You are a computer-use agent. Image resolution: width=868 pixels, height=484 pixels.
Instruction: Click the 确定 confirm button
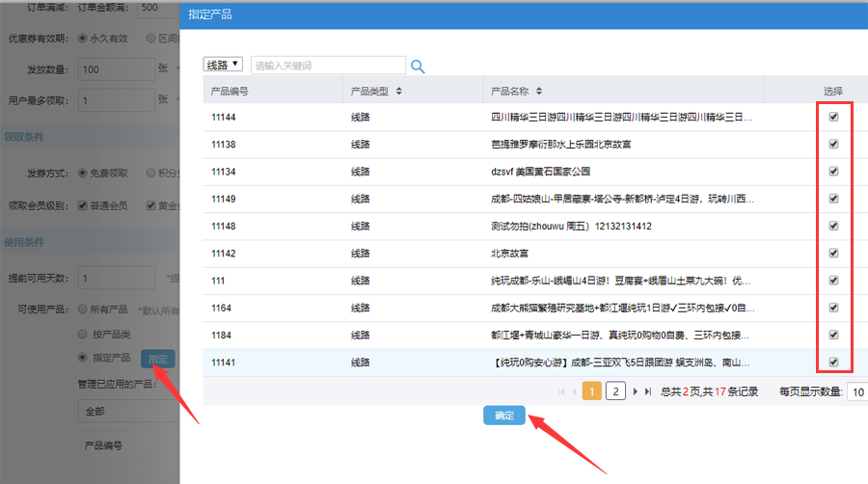(504, 416)
